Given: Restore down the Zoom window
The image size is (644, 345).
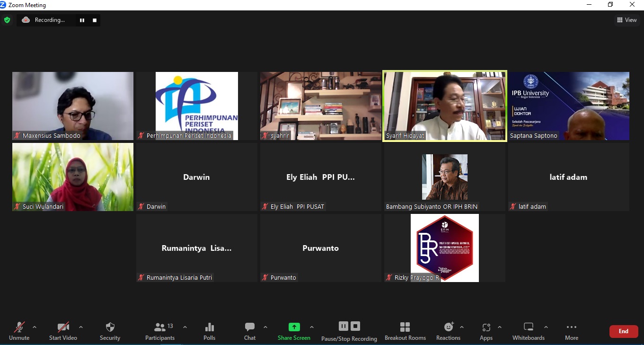Looking at the screenshot, I should (x=610, y=5).
